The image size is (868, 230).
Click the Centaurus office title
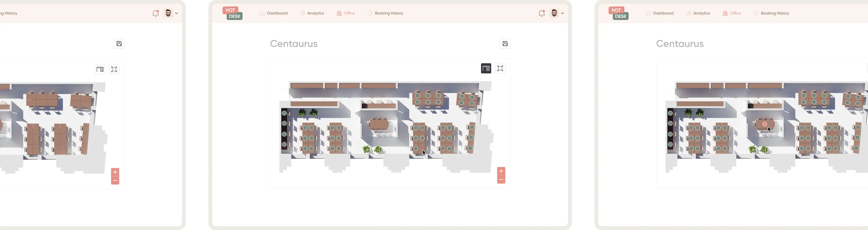point(293,43)
